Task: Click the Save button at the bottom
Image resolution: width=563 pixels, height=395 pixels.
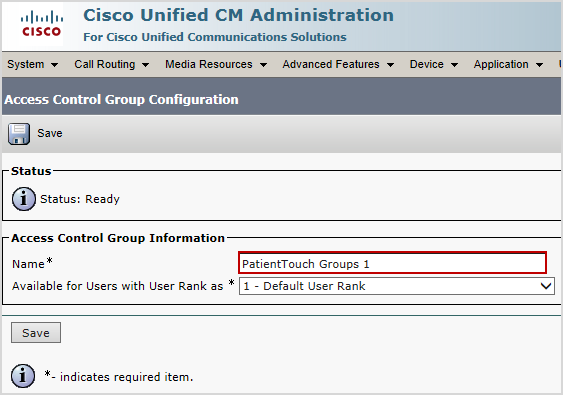Action: coord(36,333)
